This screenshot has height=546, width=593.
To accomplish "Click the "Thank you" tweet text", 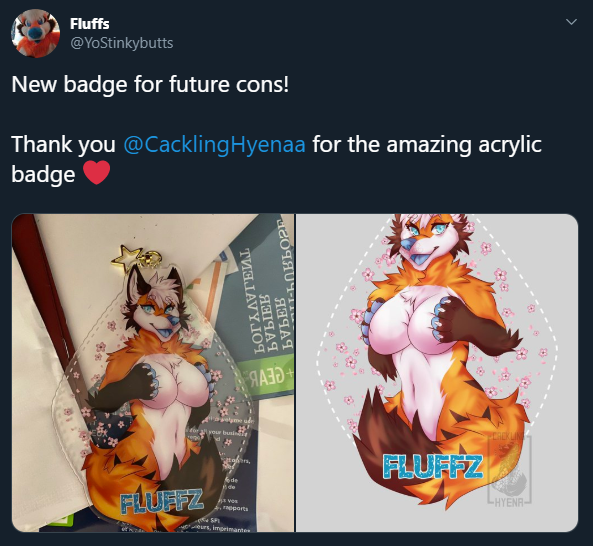I will coord(63,144).
